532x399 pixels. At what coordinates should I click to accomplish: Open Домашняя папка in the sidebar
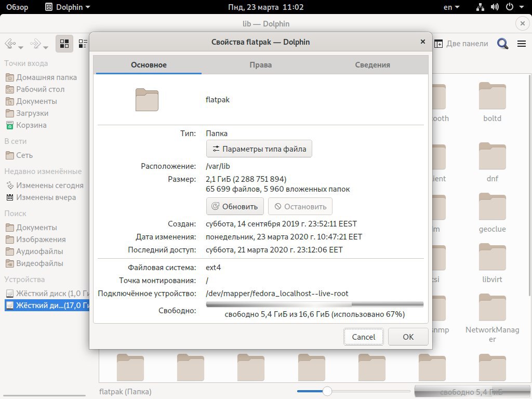[41, 77]
